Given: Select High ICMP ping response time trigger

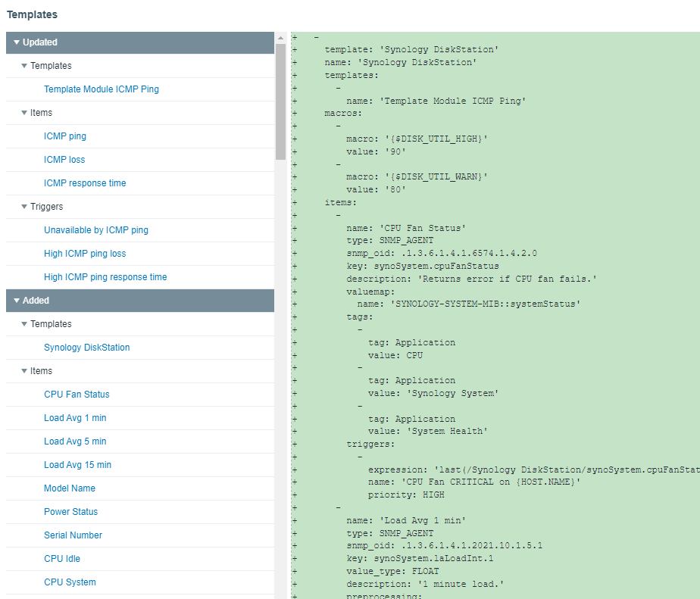Looking at the screenshot, I should point(105,277).
